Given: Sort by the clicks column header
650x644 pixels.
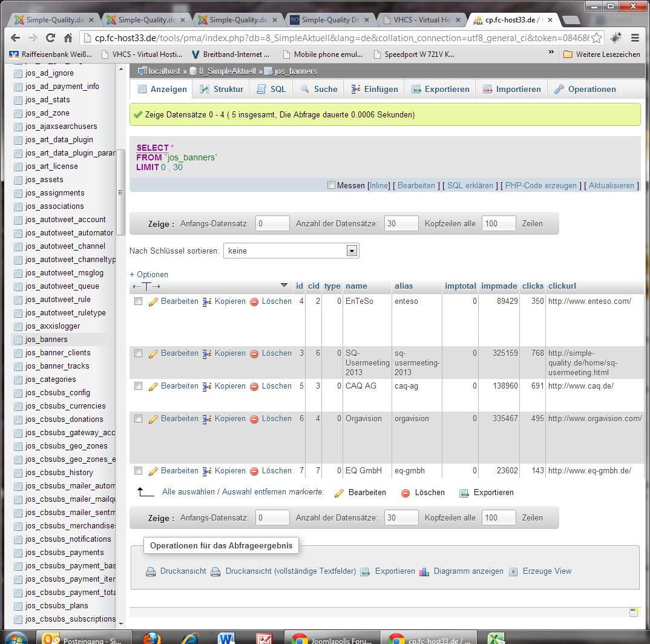Looking at the screenshot, I should (533, 286).
